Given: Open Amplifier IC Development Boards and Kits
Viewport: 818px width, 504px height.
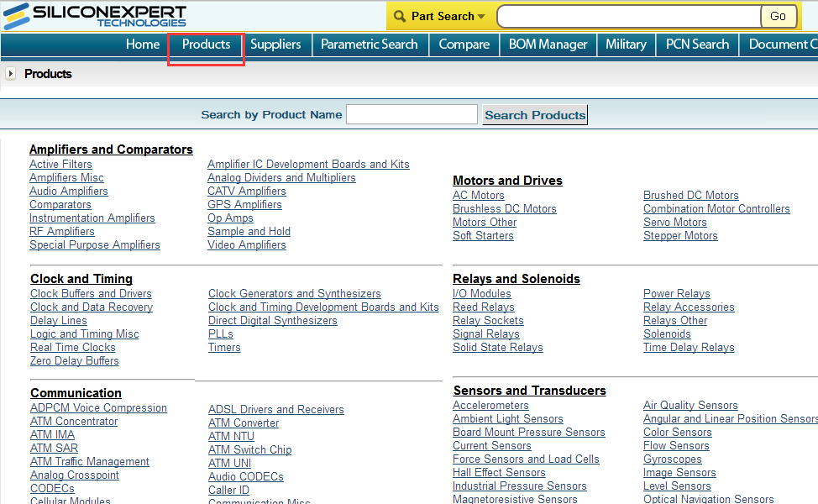Looking at the screenshot, I should 308,164.
